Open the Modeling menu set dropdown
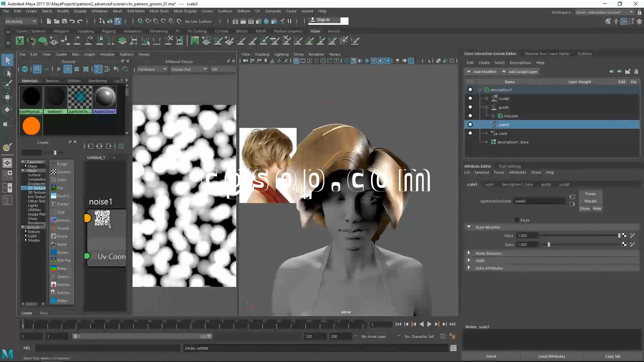This screenshot has height=362, width=644. 21,21
